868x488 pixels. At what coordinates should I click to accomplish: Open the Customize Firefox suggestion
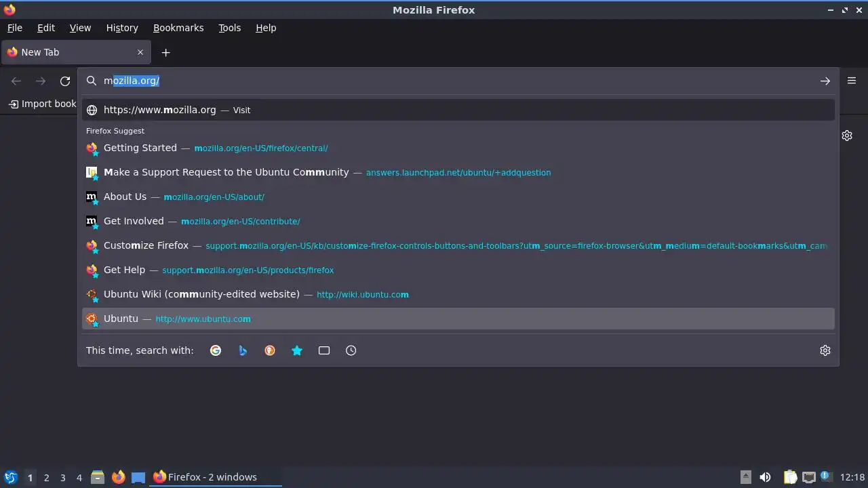pos(458,245)
